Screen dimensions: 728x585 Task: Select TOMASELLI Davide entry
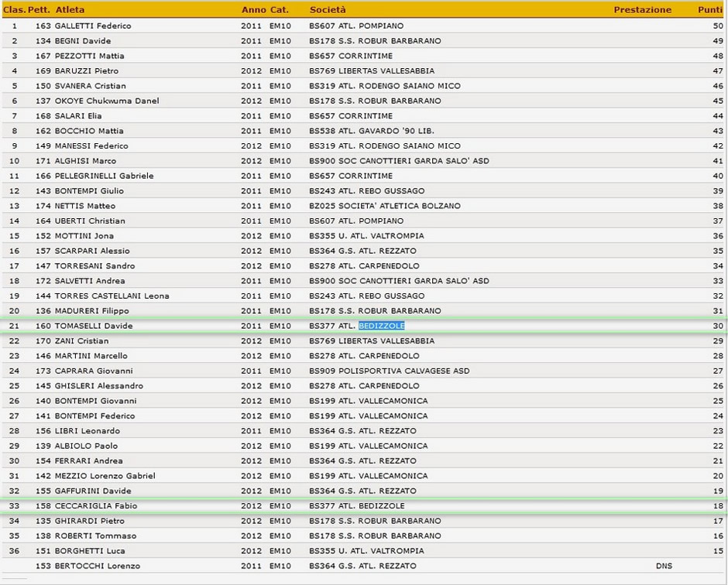pos(94,326)
